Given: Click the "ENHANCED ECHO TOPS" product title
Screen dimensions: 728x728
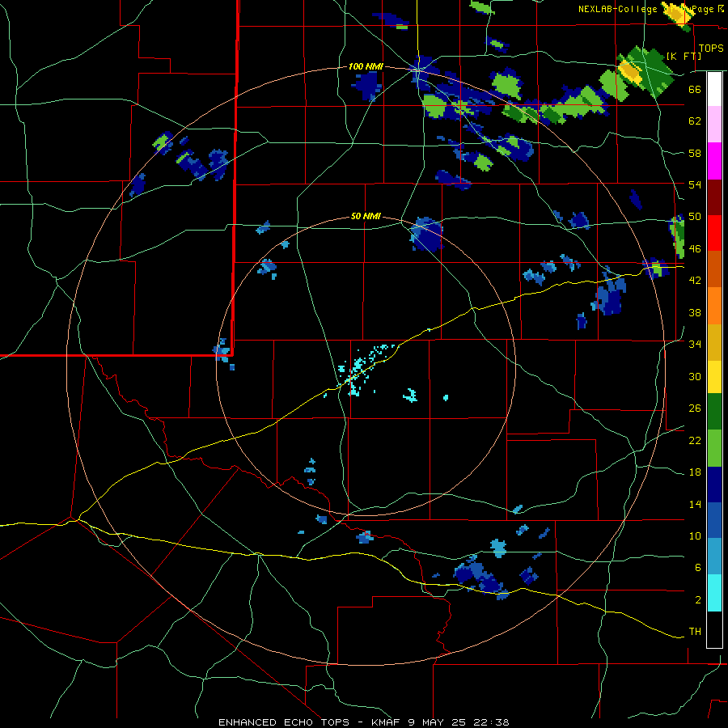Looking at the screenshot, I should pos(284,722).
